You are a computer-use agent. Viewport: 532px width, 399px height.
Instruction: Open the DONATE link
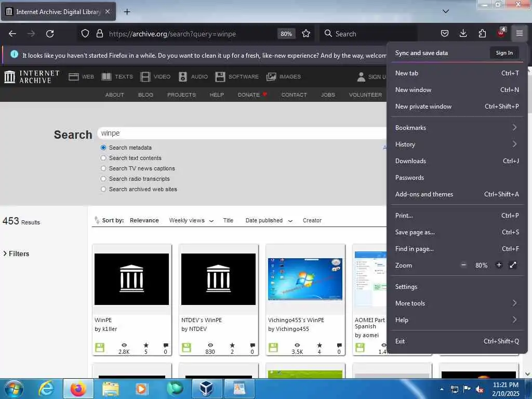252,95
